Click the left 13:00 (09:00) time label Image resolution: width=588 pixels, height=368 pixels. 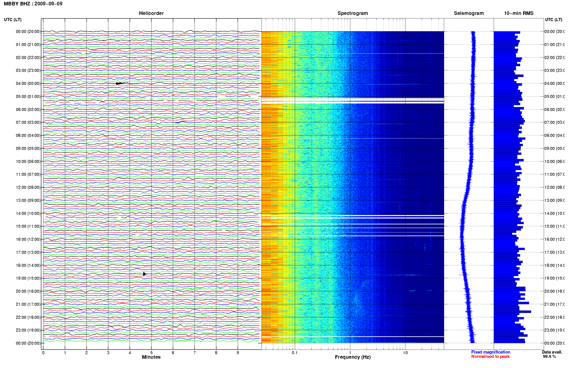point(28,200)
